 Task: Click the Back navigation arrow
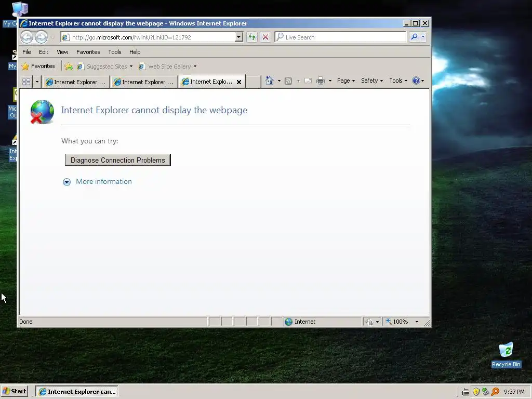(x=27, y=37)
